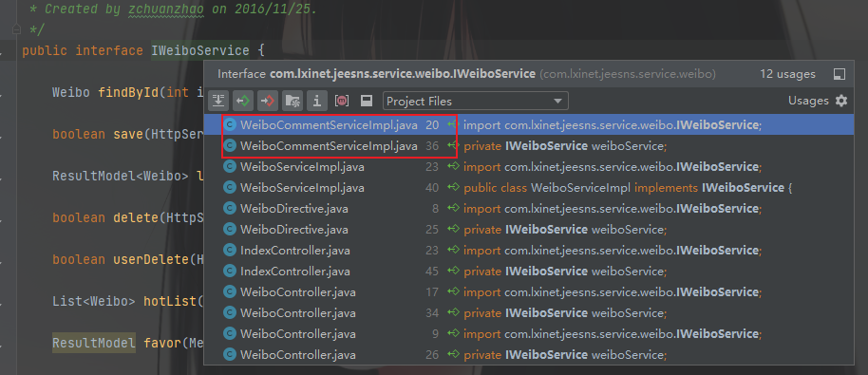
Task: Click 'private IWeiboService weiboService;' on line 25 row
Action: [x=565, y=229]
